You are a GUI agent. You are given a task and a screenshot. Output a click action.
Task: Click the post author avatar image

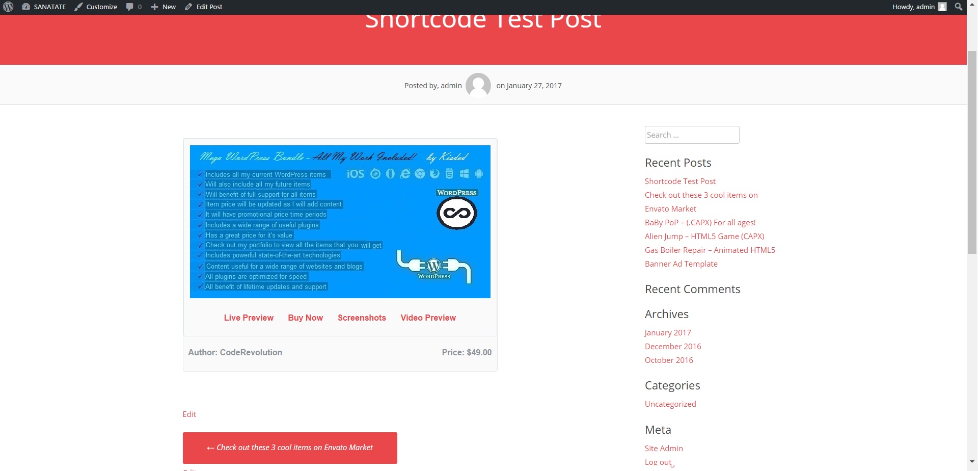(478, 85)
